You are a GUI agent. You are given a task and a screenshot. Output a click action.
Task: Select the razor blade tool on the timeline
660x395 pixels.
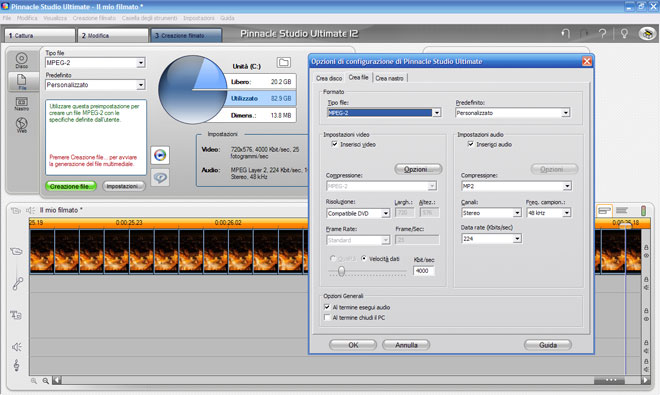click(17, 283)
